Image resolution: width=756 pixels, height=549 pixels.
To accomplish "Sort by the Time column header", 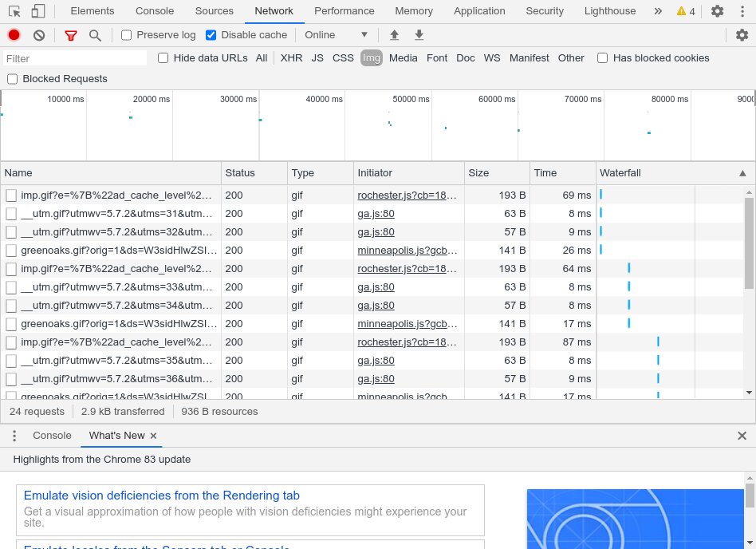I will [563, 173].
